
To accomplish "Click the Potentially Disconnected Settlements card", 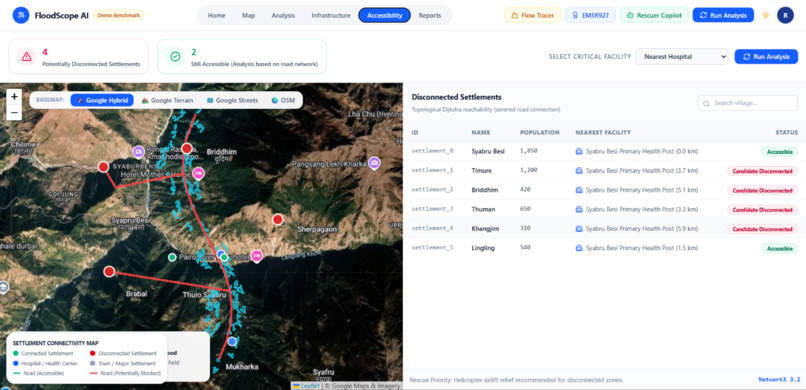I will pos(79,57).
